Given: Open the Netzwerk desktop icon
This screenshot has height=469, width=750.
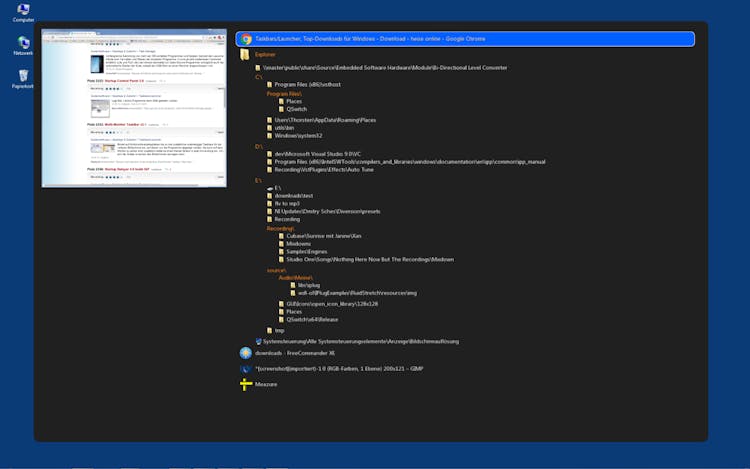Looking at the screenshot, I should [22, 45].
